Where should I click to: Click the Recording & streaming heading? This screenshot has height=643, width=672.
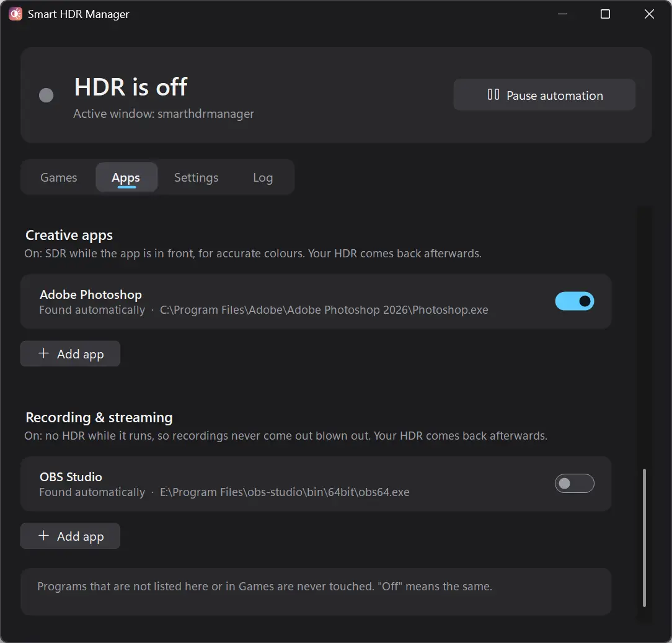(99, 417)
